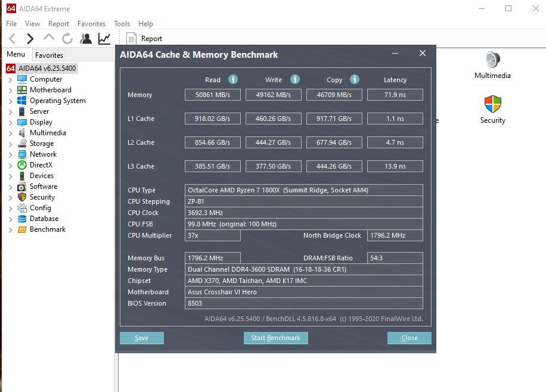Click the Save button in benchmark dialog
The width and height of the screenshot is (546, 392).
coord(142,338)
